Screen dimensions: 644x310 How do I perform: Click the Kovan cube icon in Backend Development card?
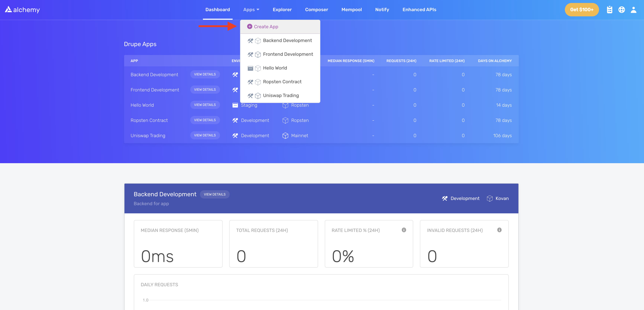click(x=489, y=198)
